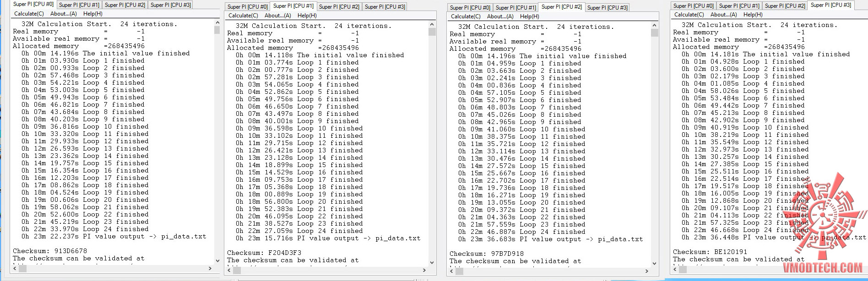Grab vertical scrollbar thumb in checksum 913D6678 window
This screenshot has width=868, height=281.
217,30
